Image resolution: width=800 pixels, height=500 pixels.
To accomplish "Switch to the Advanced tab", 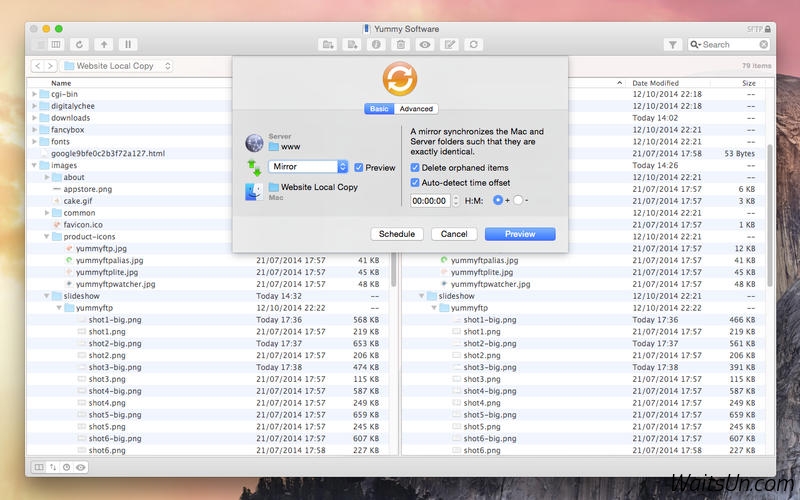I will pos(416,109).
